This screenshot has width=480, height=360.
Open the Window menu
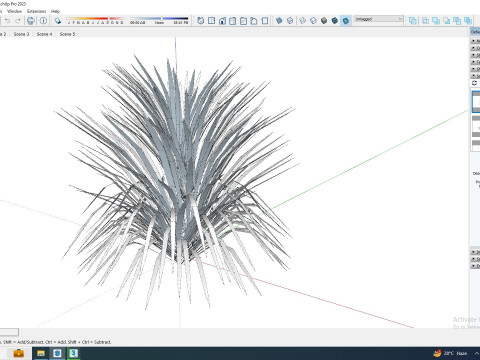14,11
